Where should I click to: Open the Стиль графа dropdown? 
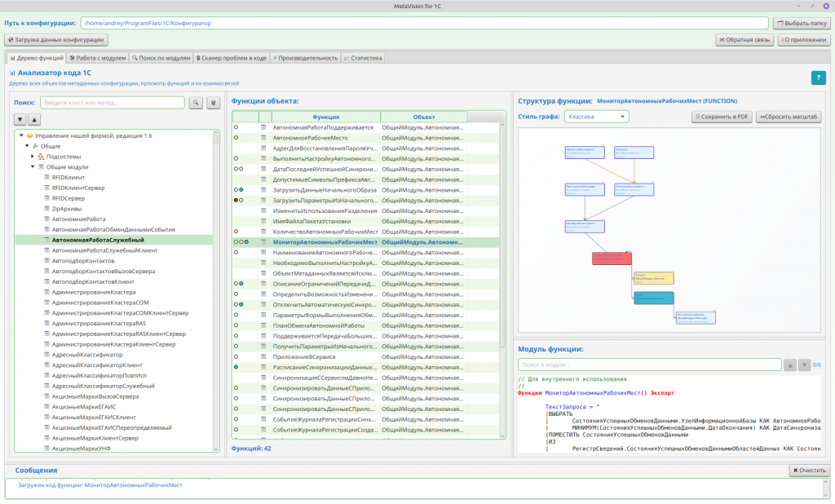tap(596, 117)
